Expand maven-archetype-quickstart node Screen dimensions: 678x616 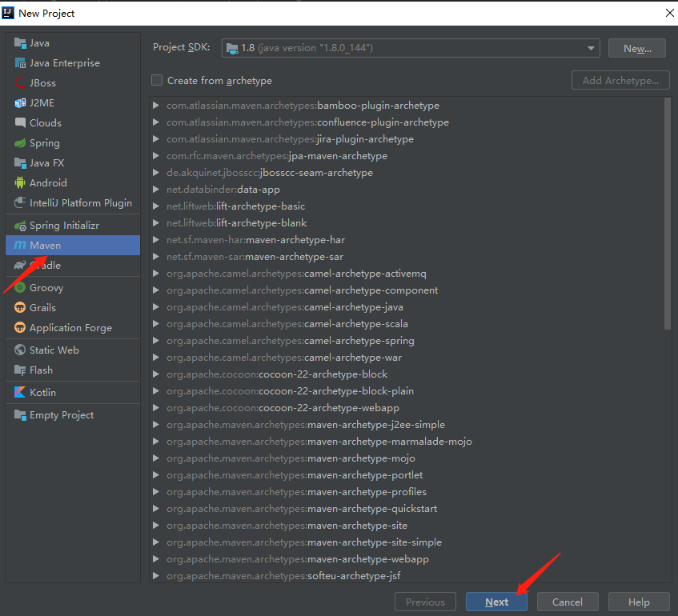pos(156,508)
